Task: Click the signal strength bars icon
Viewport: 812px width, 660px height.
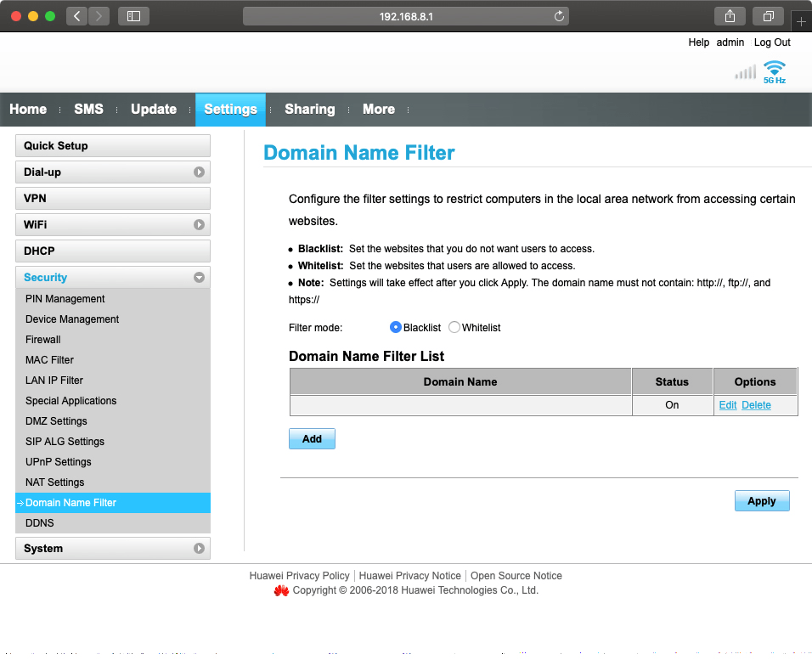Action: click(745, 72)
